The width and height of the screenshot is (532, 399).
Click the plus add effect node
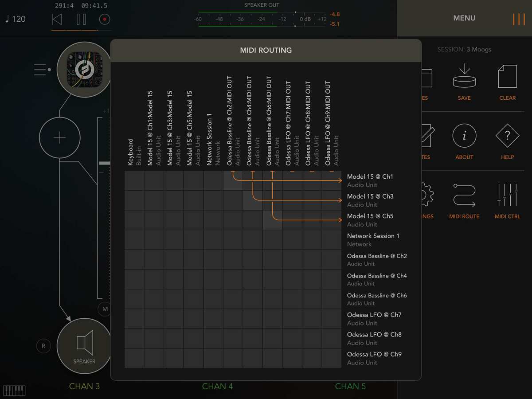(60, 138)
